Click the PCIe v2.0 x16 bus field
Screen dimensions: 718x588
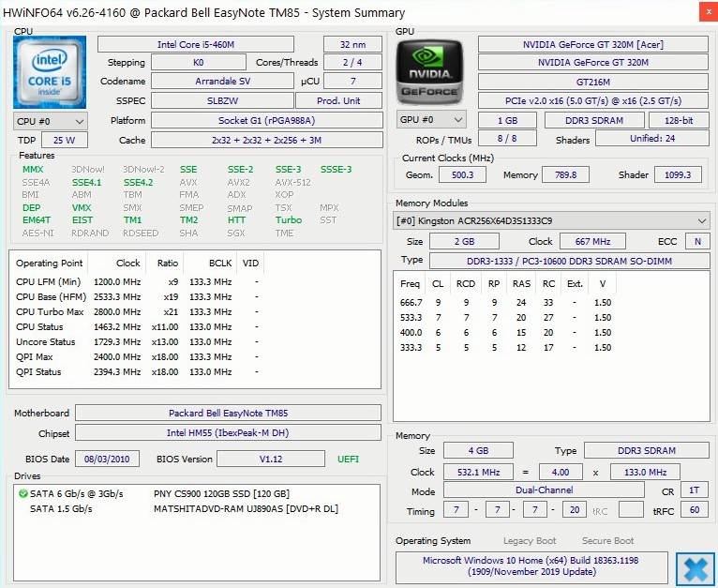(593, 101)
